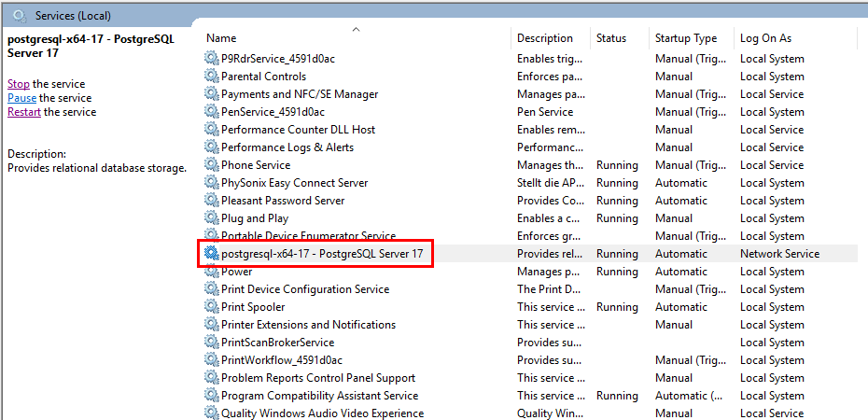Click the gear icon beside Parental Controls

(212, 77)
